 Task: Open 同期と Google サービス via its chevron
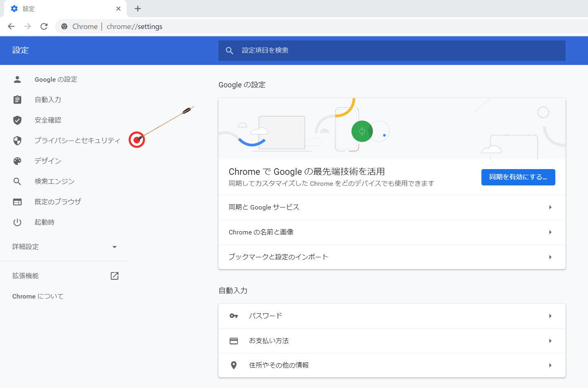click(550, 207)
